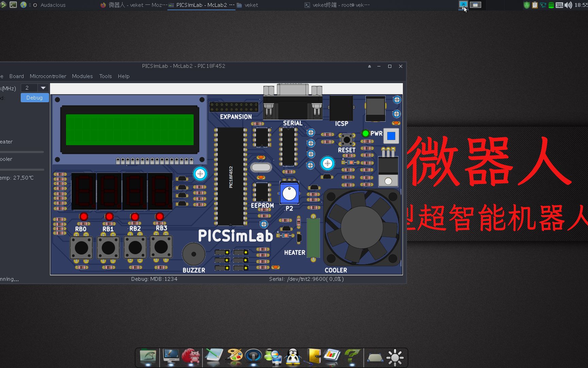Click the volume speaker tray icon

[568, 5]
